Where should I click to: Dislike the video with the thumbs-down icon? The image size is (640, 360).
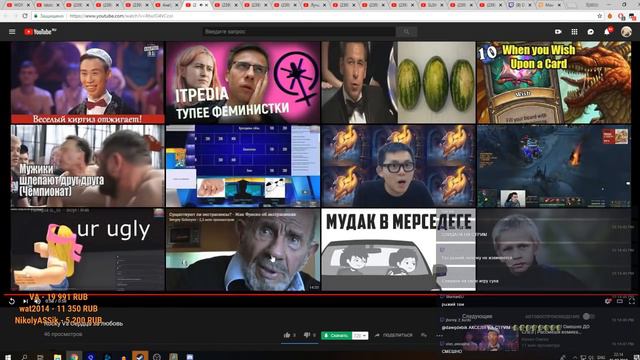pos(307,335)
